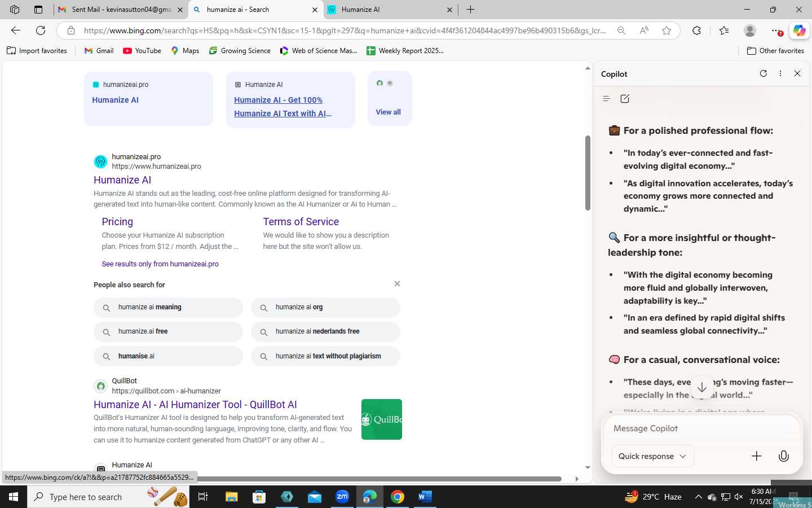Focus the Message Copilot input field

tap(702, 428)
